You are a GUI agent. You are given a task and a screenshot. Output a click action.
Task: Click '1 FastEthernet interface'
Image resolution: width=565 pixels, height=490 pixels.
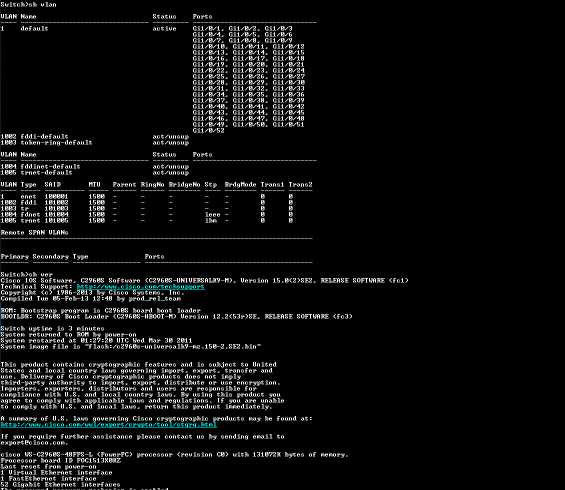(x=49, y=479)
